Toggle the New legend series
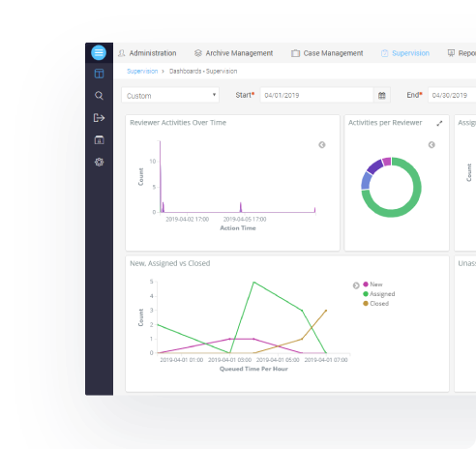The width and height of the screenshot is (476, 449). (372, 284)
